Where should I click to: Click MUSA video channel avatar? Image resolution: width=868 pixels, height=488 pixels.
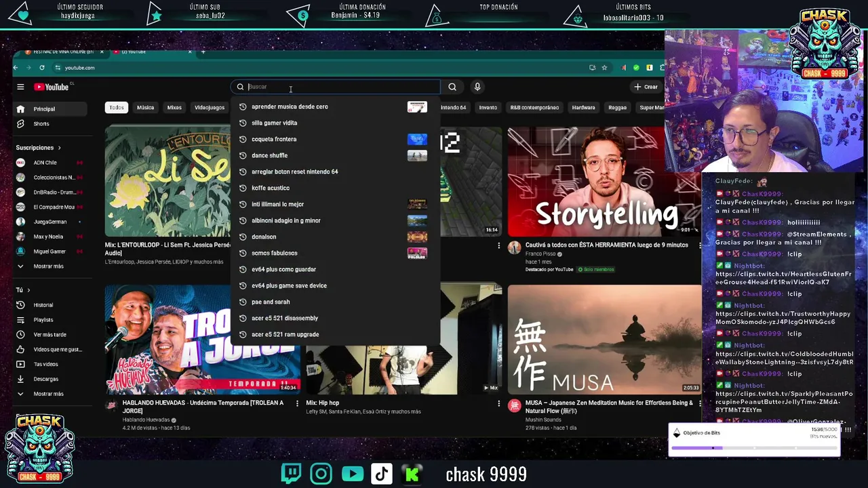tap(515, 405)
